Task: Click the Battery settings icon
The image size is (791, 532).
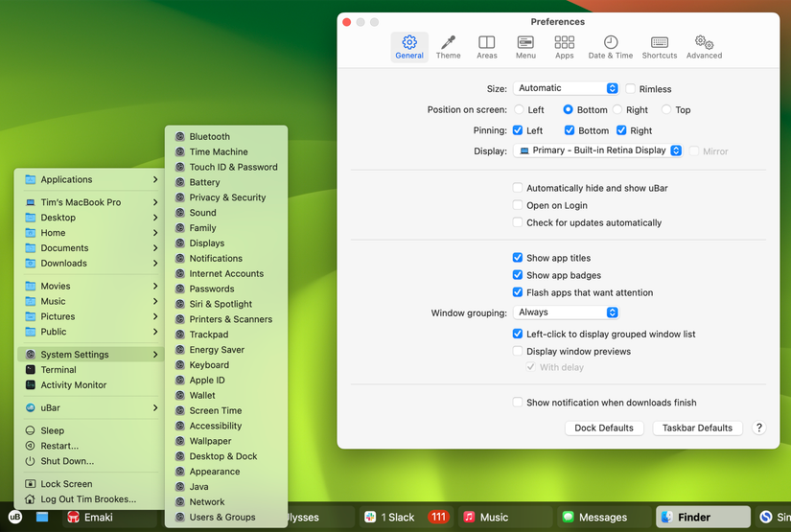Action: (x=179, y=182)
